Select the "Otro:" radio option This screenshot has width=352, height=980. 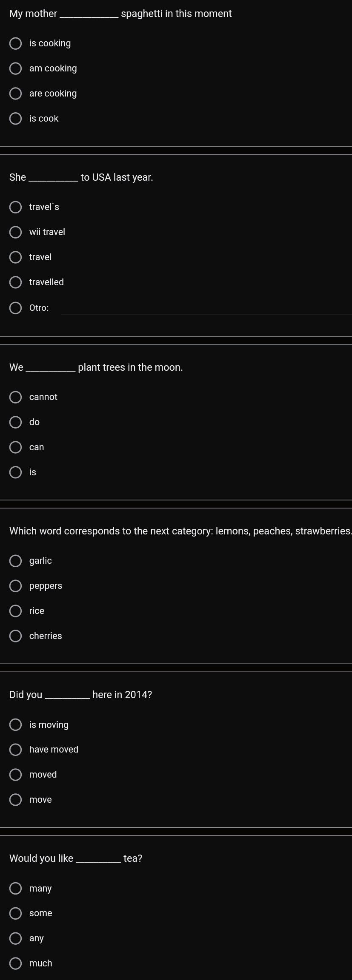tap(16, 308)
